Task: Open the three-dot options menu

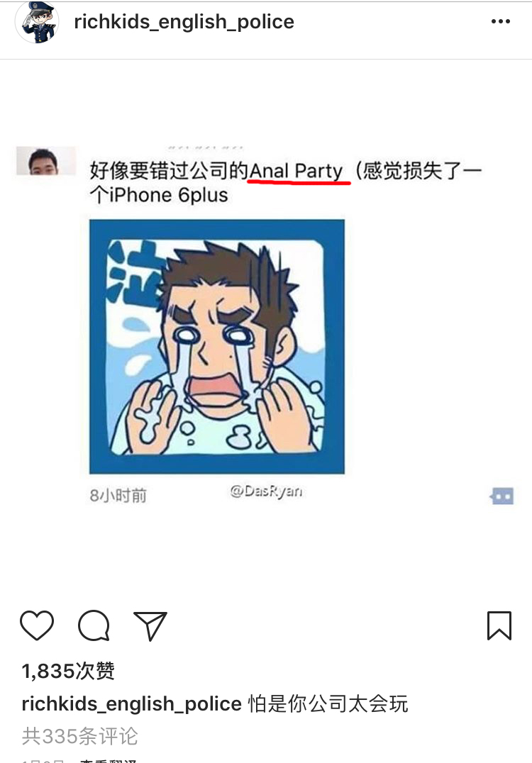Action: click(501, 21)
